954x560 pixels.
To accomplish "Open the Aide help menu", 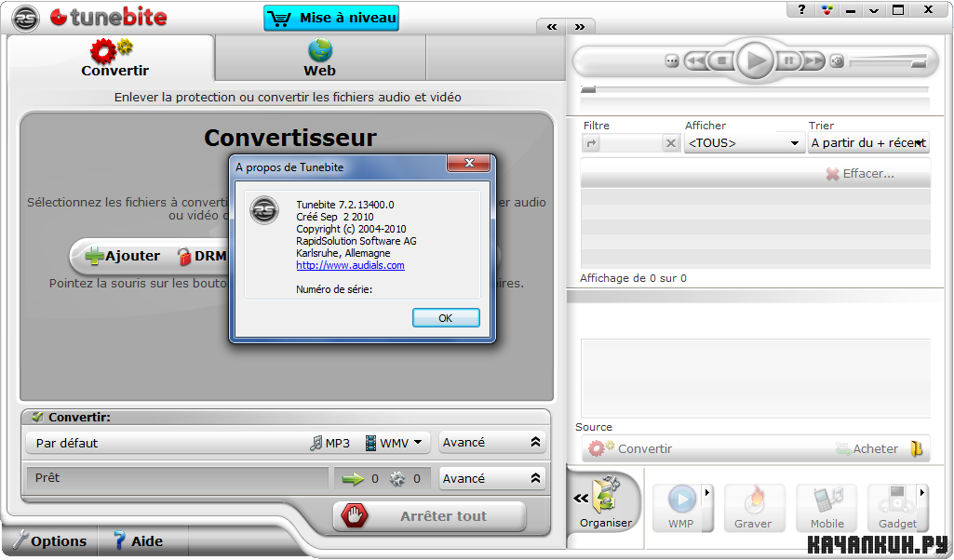I will (139, 540).
